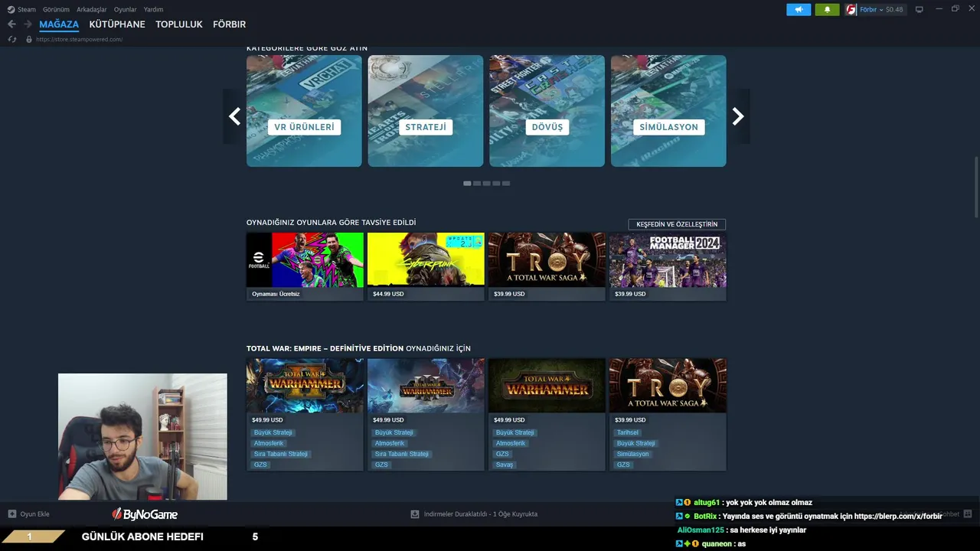Screen dimensions: 980x551
Task: Click Sıra Tabanlı Strateji tag under Warhammer II
Action: point(281,454)
